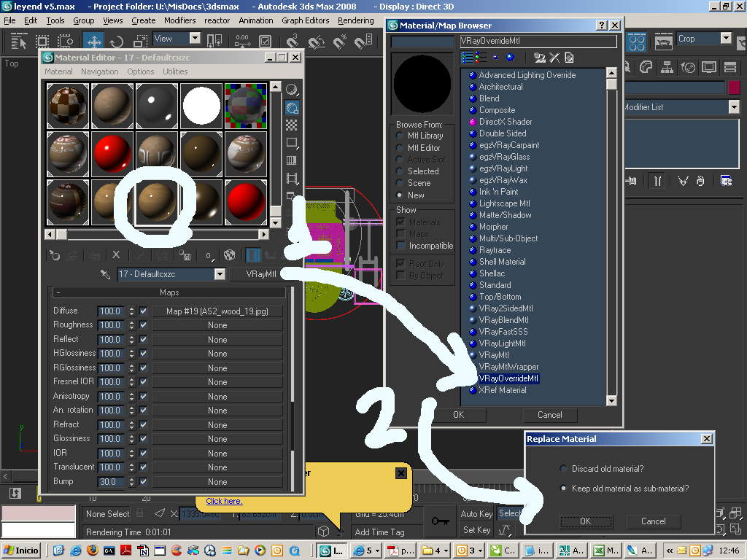Screen dimensions: 747x560
Task: Open the Animation menu
Action: click(256, 20)
